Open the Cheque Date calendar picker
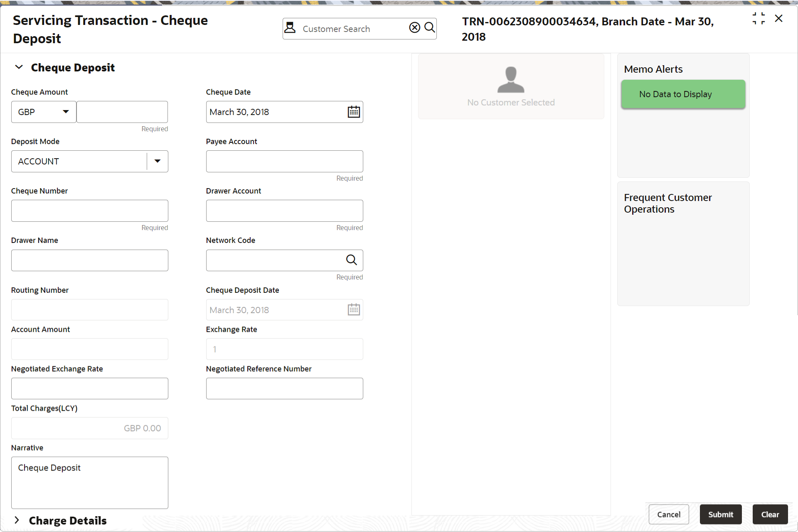The height and width of the screenshot is (532, 798). (x=354, y=112)
